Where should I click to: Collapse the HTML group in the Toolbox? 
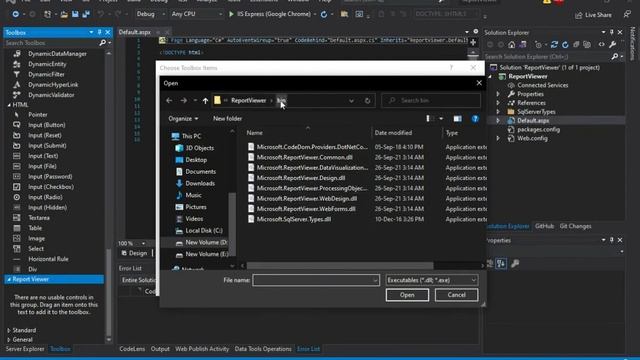9,105
